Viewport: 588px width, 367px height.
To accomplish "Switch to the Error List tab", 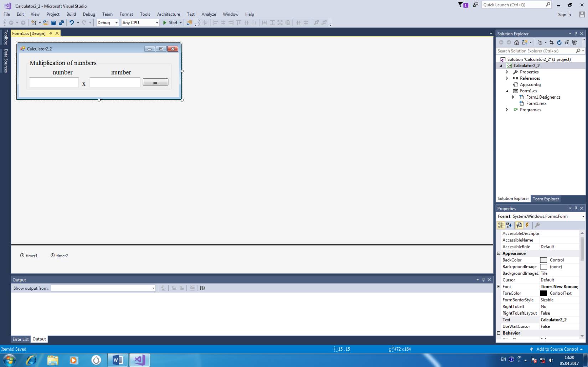I will (x=20, y=339).
